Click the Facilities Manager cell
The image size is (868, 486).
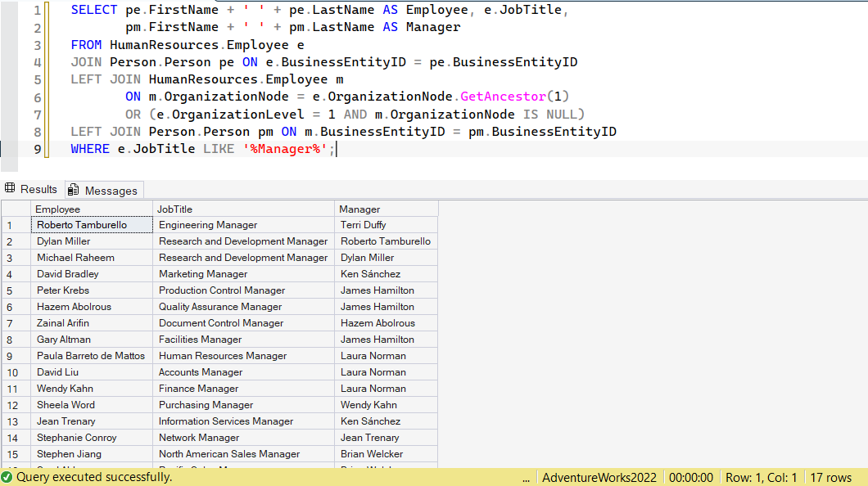243,340
